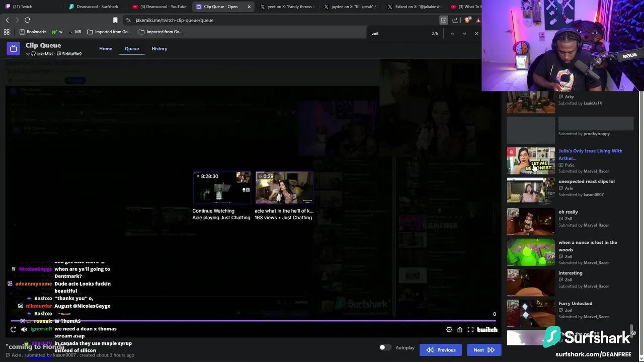Click the picture-in-picture icon in the address bar
Image resolution: width=644 pixels, height=362 pixels.
[443, 20]
